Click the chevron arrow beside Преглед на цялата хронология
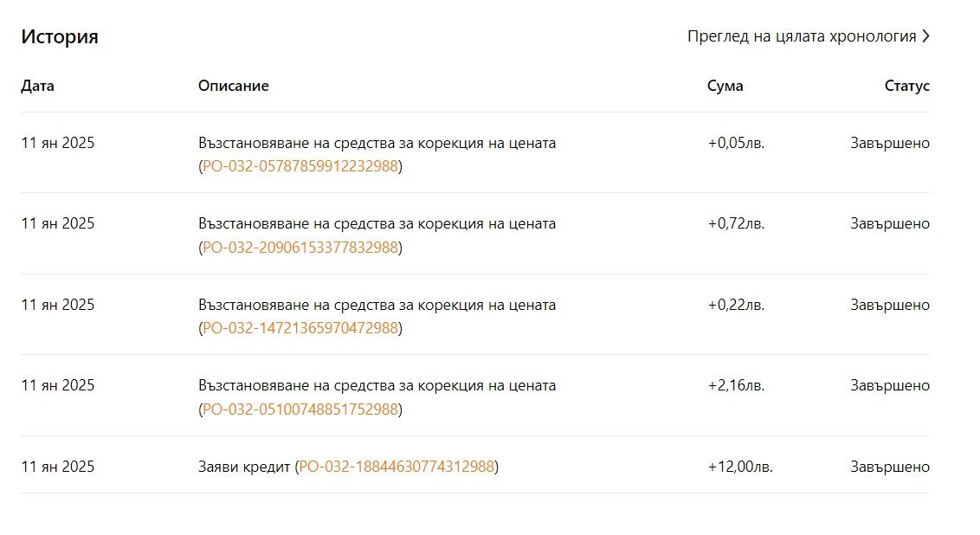Image resolution: width=980 pixels, height=535 pixels. tap(925, 36)
